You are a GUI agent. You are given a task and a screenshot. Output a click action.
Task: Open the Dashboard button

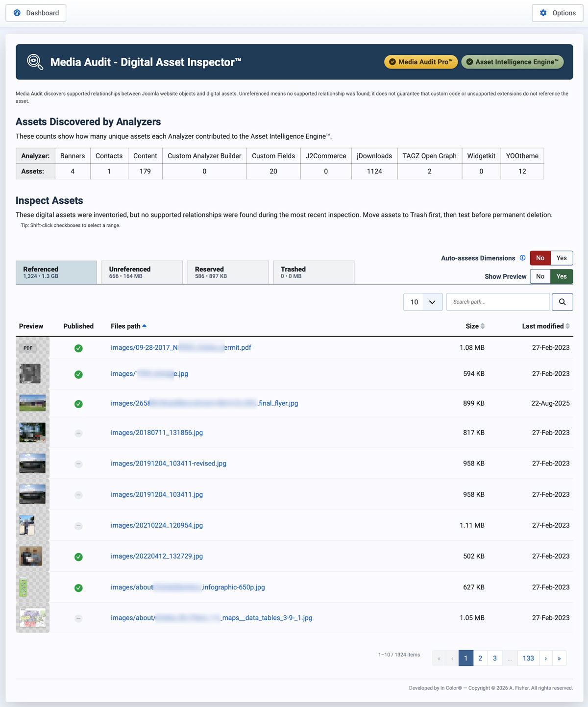click(36, 13)
